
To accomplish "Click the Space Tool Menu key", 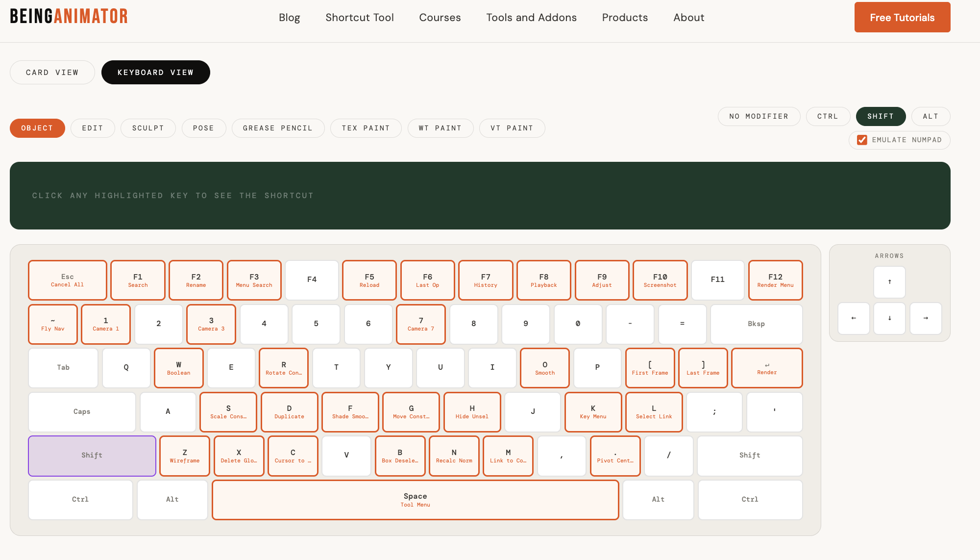I will coord(416,500).
